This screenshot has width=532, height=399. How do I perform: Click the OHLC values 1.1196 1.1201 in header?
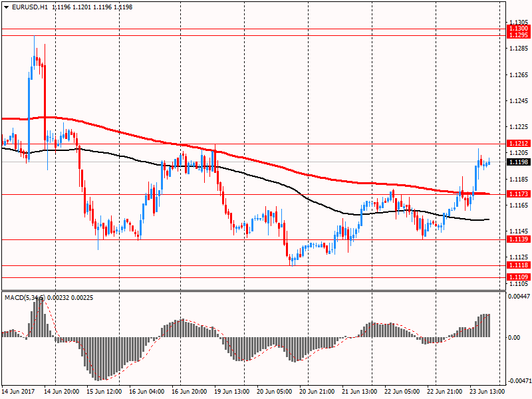point(72,7)
